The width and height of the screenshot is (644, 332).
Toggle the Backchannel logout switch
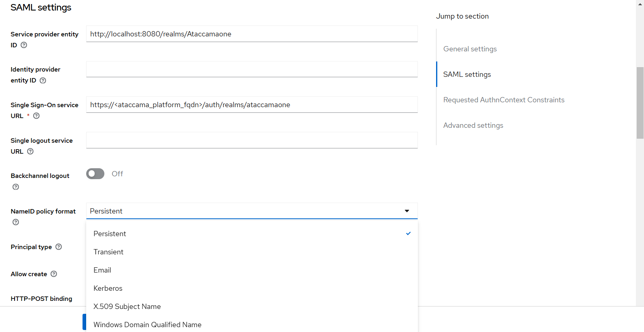(95, 174)
